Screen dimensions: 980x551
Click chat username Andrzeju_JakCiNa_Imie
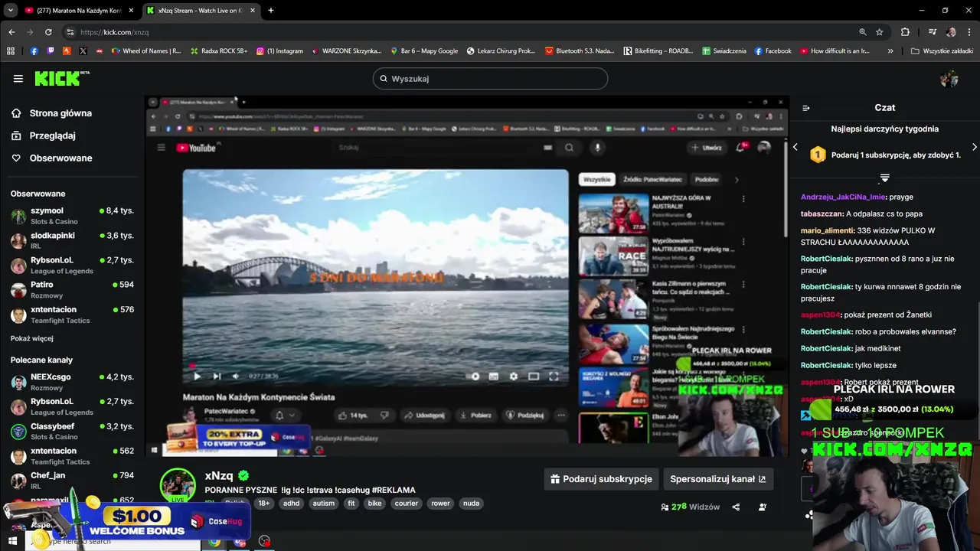pos(843,197)
